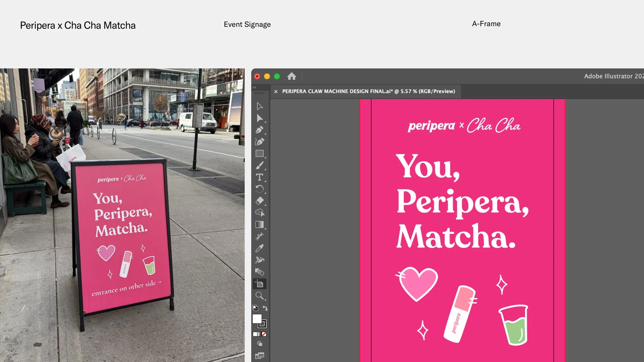Viewport: 644px width, 362px height.
Task: Select the Zoom tool
Action: pos(260,296)
